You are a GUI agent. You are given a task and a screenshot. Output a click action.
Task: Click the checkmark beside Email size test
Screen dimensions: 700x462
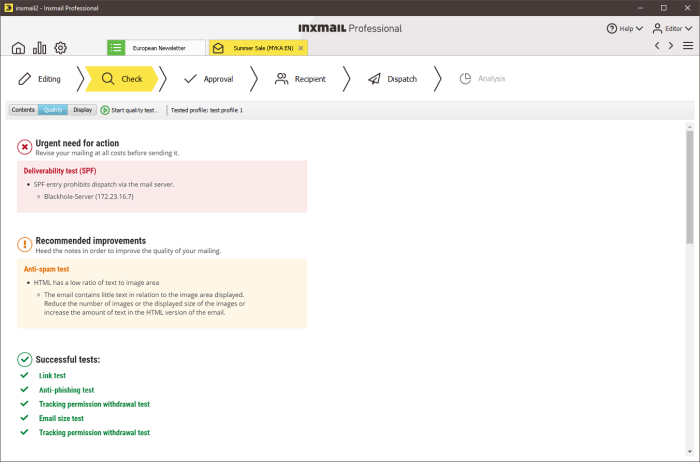25,418
